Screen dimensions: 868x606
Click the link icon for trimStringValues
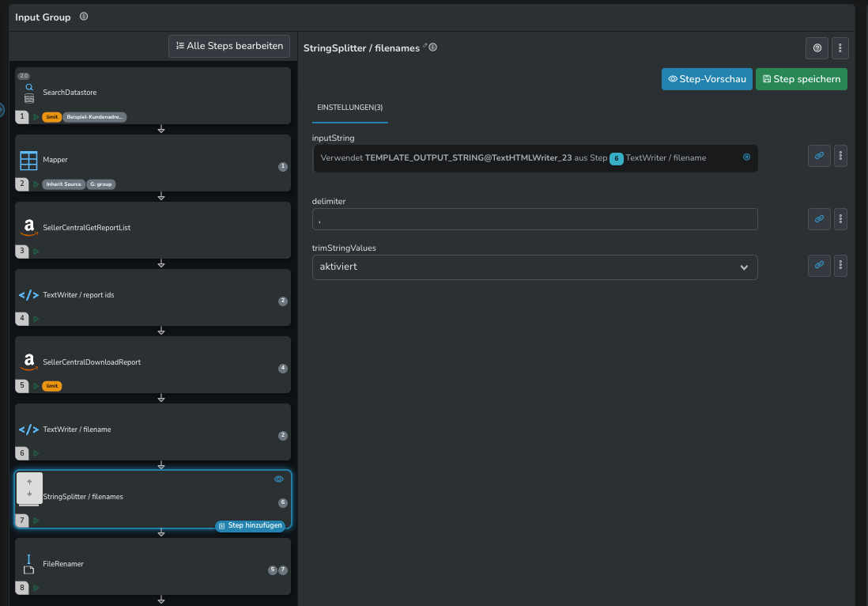point(819,265)
